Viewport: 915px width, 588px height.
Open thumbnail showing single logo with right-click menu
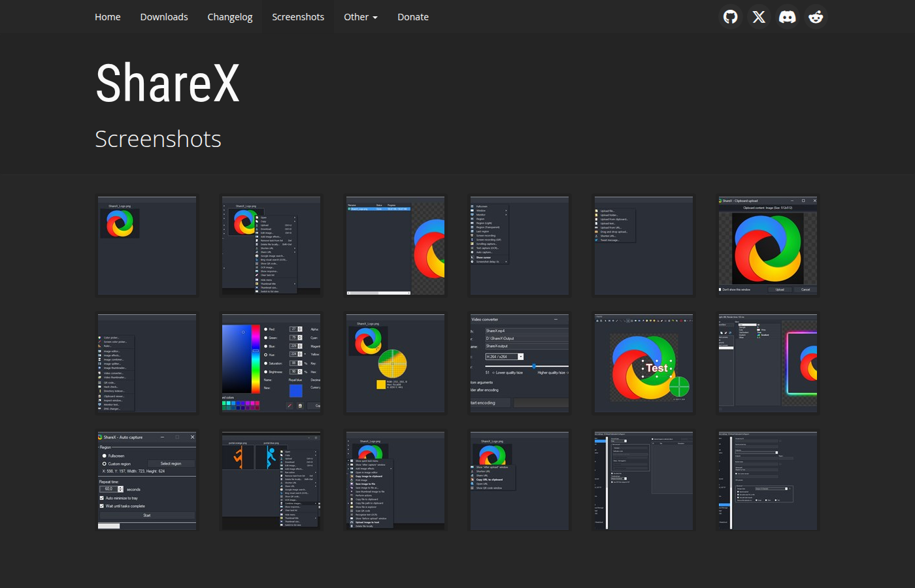pyautogui.click(x=271, y=246)
